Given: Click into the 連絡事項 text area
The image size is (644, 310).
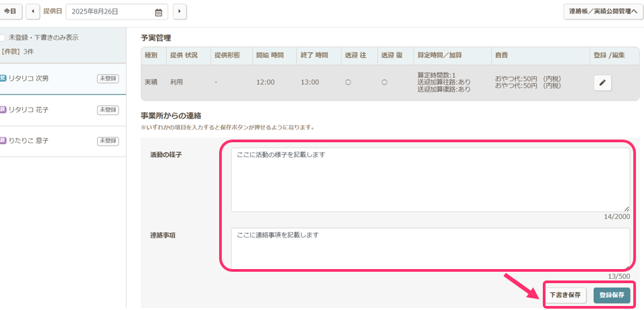Looking at the screenshot, I should (x=430, y=247).
